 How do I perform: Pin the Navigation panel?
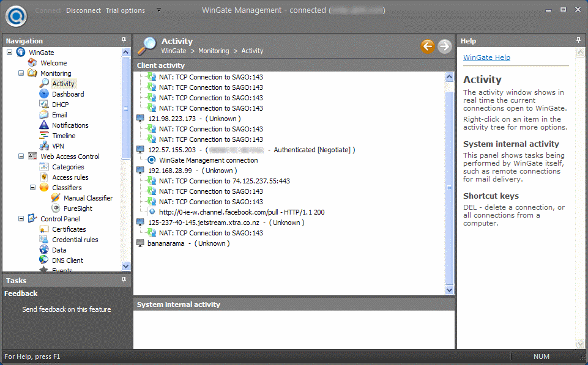pos(124,40)
